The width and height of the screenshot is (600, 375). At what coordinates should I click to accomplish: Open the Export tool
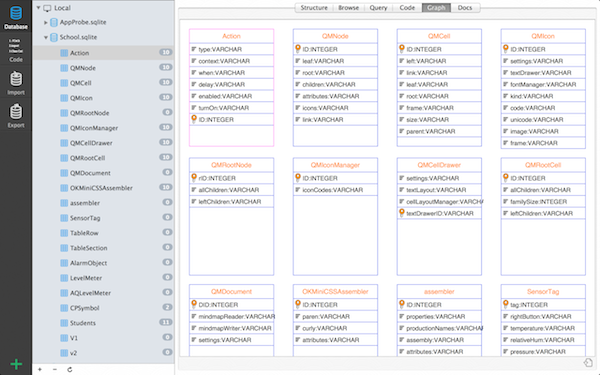click(x=16, y=116)
